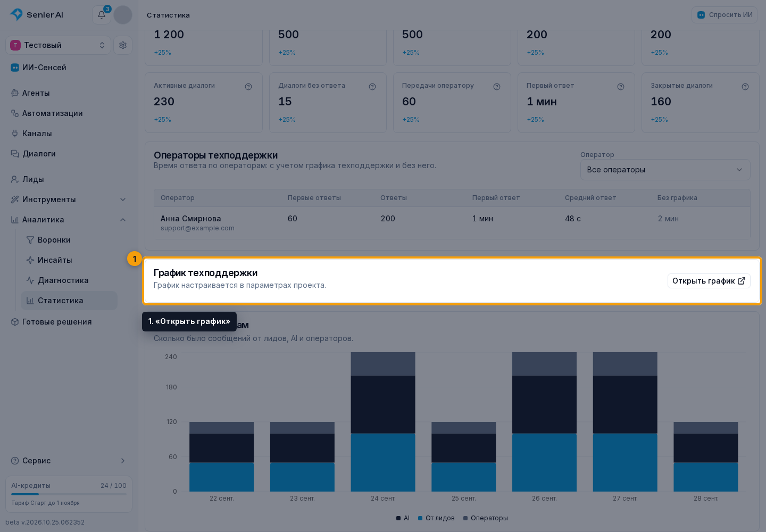
Task: Open the user avatar menu
Action: click(x=123, y=15)
